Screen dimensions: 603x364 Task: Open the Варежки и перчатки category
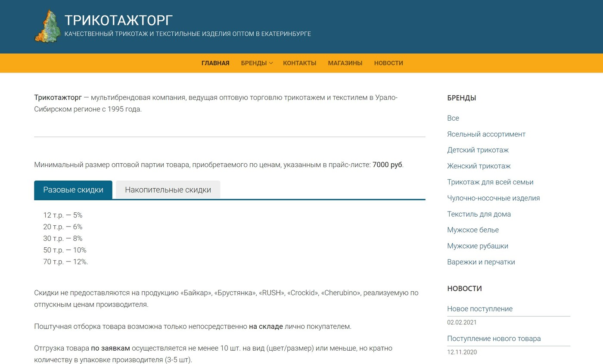click(x=481, y=261)
